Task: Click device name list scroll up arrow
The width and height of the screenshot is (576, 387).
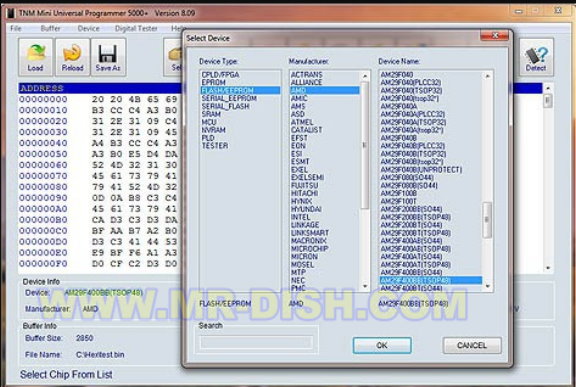Action: [x=488, y=76]
